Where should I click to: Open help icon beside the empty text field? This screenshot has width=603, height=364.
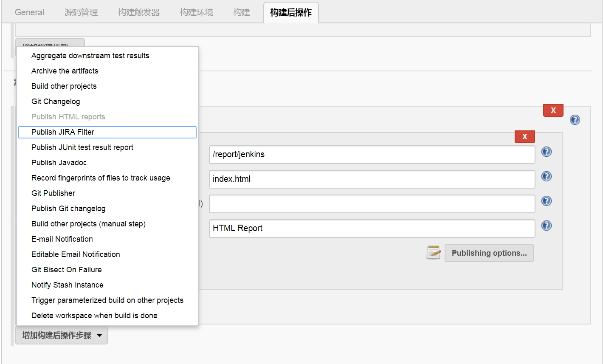[x=547, y=201]
